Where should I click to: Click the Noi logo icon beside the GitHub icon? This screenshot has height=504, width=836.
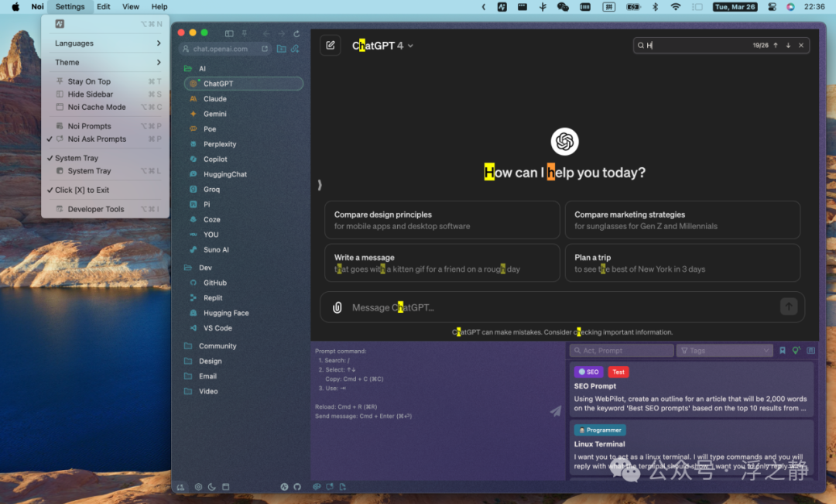[284, 486]
